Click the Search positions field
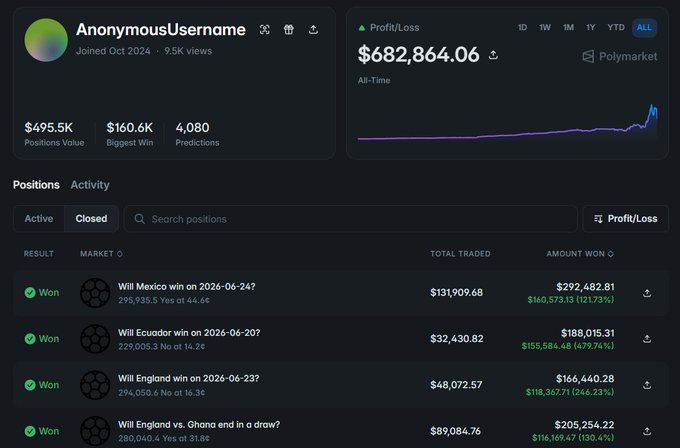 coord(351,219)
